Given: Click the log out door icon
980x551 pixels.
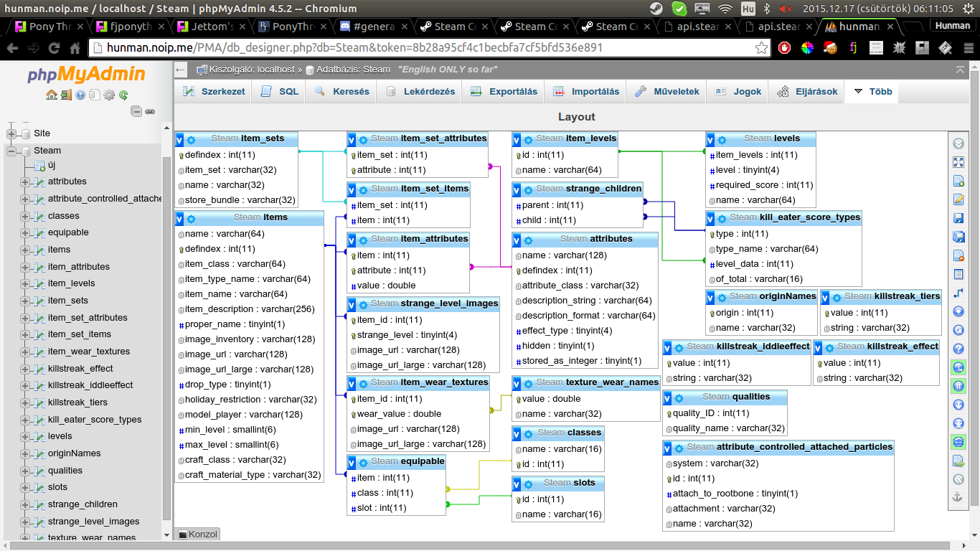Looking at the screenshot, I should click(65, 95).
